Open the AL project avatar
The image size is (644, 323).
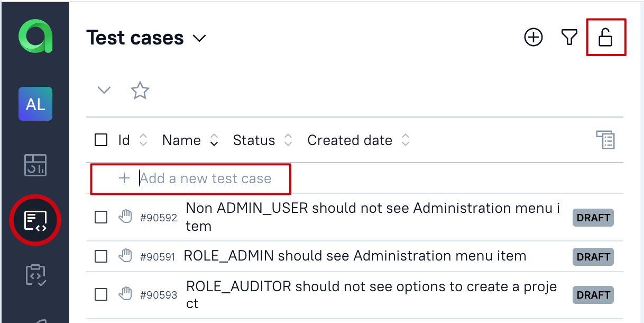pos(35,104)
